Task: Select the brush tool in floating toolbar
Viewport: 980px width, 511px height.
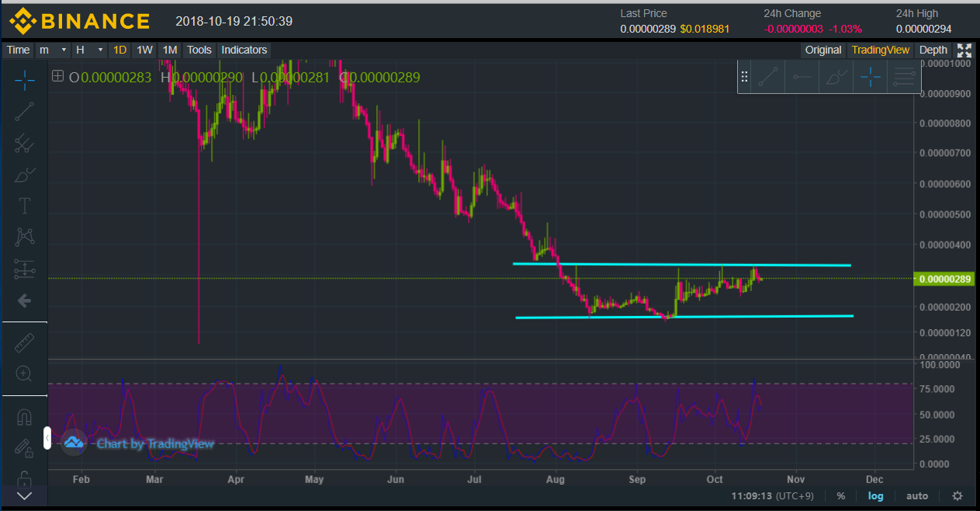Action: tap(836, 77)
